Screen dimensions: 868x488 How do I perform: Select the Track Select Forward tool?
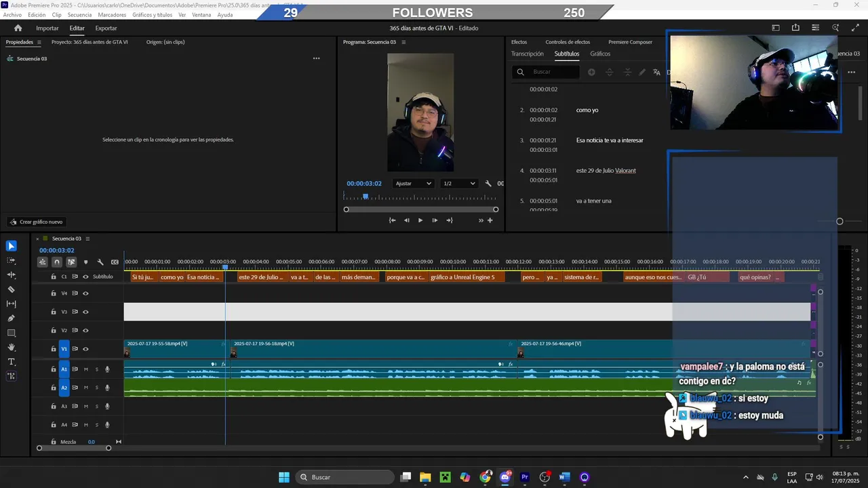coord(11,260)
